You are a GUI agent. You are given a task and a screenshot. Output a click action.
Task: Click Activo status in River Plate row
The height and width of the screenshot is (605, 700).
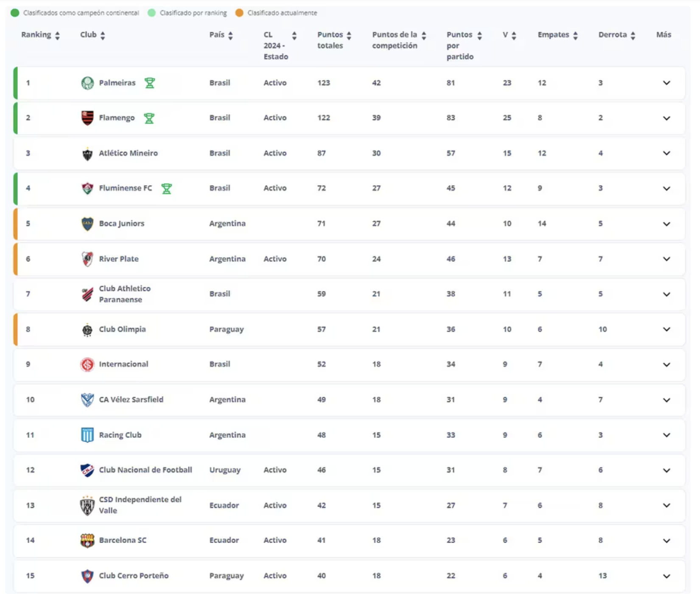275,259
